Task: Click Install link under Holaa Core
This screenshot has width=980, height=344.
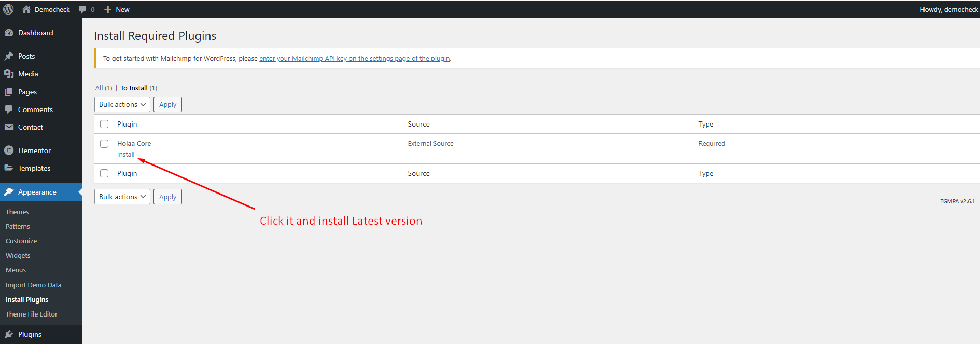Action: coord(125,155)
